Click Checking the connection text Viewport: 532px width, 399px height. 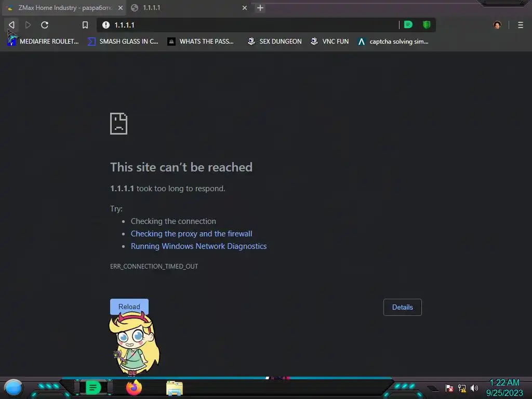(x=174, y=221)
